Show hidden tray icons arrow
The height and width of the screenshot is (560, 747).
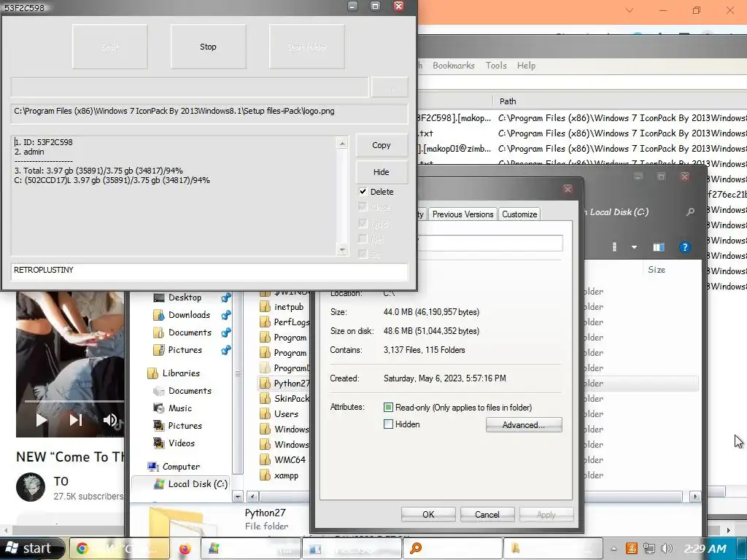tap(614, 548)
